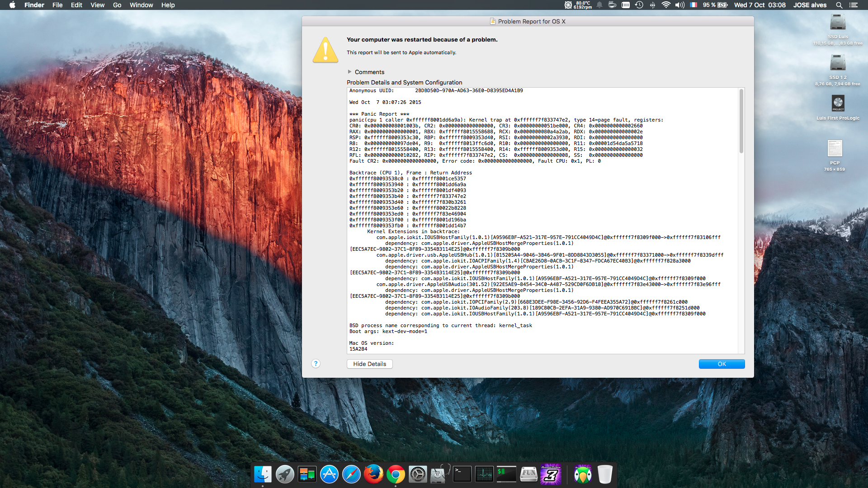This screenshot has height=488, width=868.
Task: Open Mission Control in the Dock
Action: tap(307, 474)
